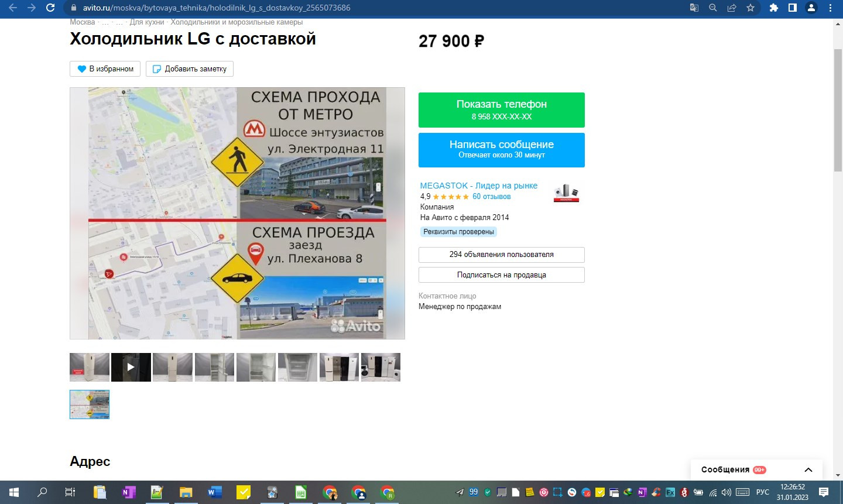
Task: Switch to the first Chrome window in taskbar
Action: click(x=330, y=492)
